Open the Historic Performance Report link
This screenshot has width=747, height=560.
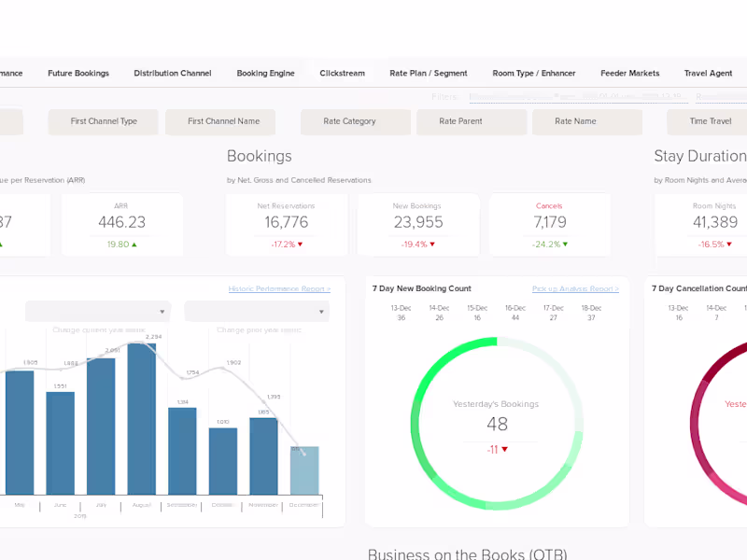(279, 288)
